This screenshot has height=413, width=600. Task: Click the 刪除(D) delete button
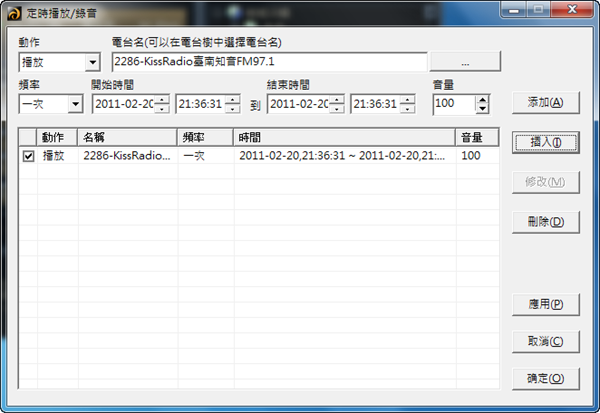point(546,222)
